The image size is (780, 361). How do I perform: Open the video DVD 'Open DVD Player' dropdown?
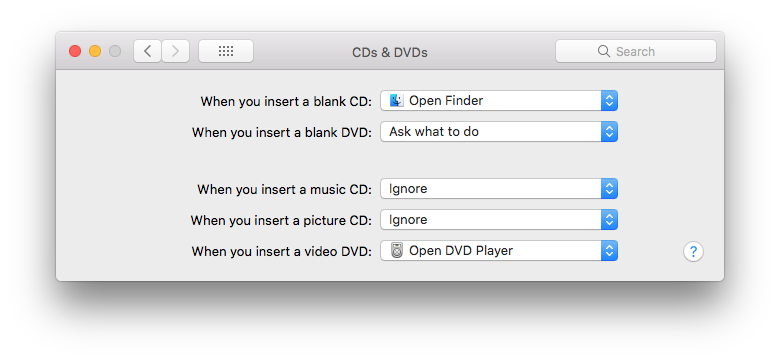click(499, 251)
